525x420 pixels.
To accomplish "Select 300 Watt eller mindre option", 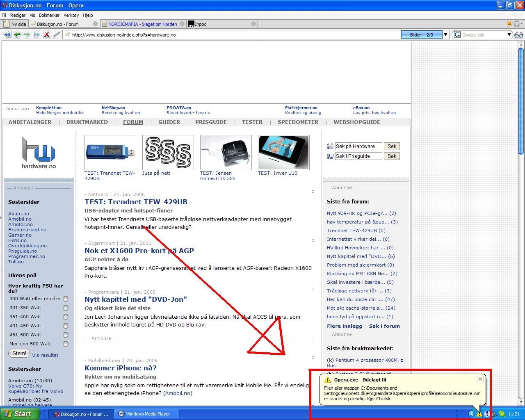I will [66, 299].
